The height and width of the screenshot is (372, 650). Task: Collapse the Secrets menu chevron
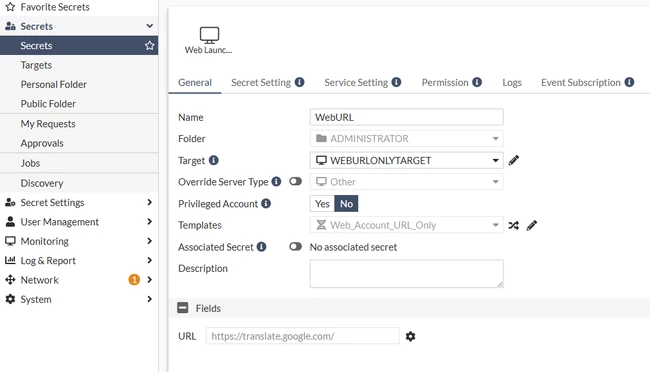pos(150,26)
